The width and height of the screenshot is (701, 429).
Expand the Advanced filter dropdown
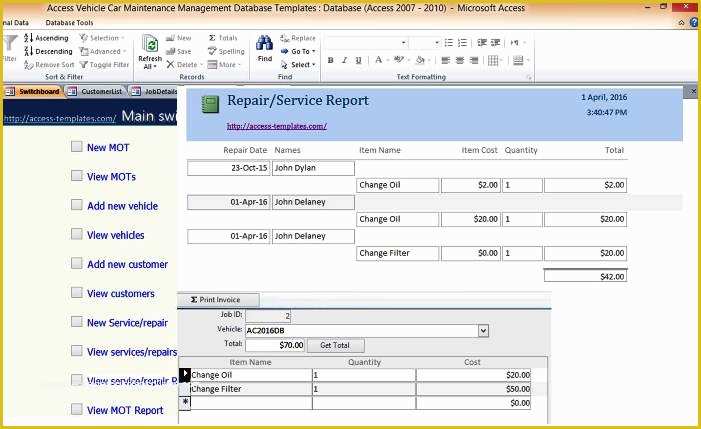coord(123,51)
